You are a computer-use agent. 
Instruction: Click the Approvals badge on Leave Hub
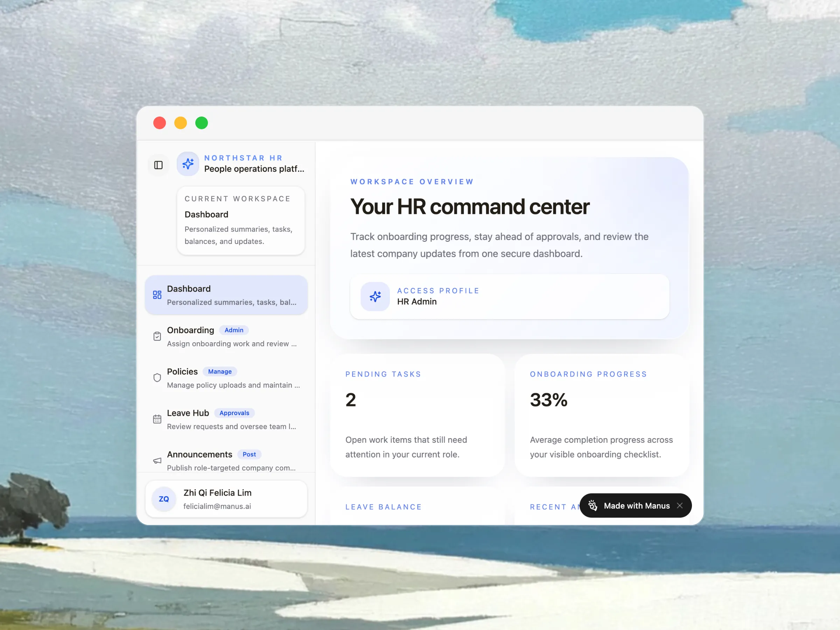(x=234, y=413)
